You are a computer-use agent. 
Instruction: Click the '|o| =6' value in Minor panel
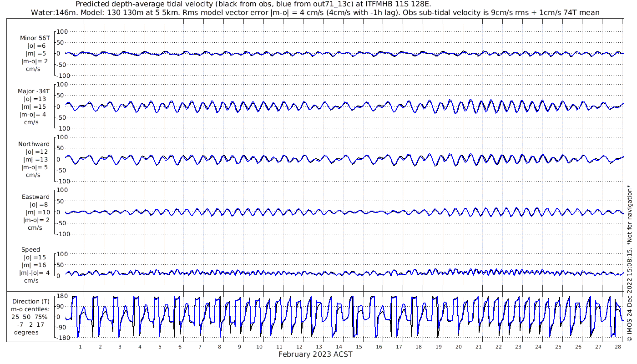pyautogui.click(x=36, y=45)
